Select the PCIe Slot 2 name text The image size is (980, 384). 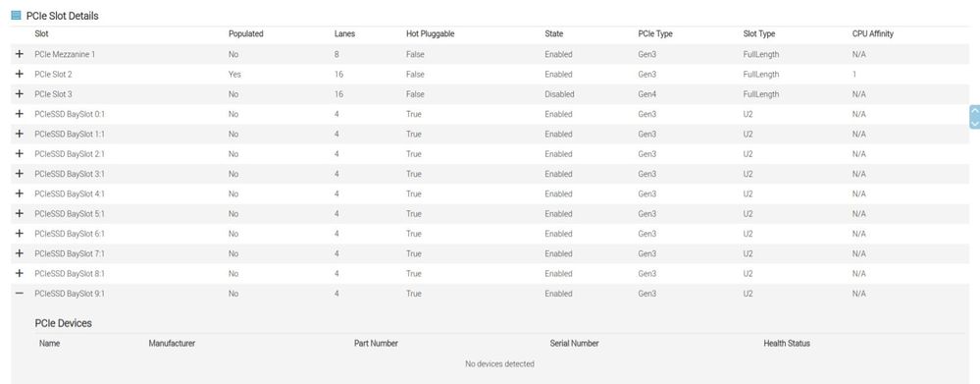(54, 75)
